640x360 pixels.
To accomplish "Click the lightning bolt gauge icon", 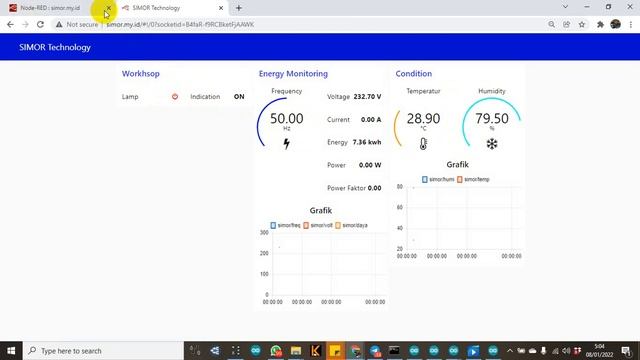I will click(x=287, y=144).
